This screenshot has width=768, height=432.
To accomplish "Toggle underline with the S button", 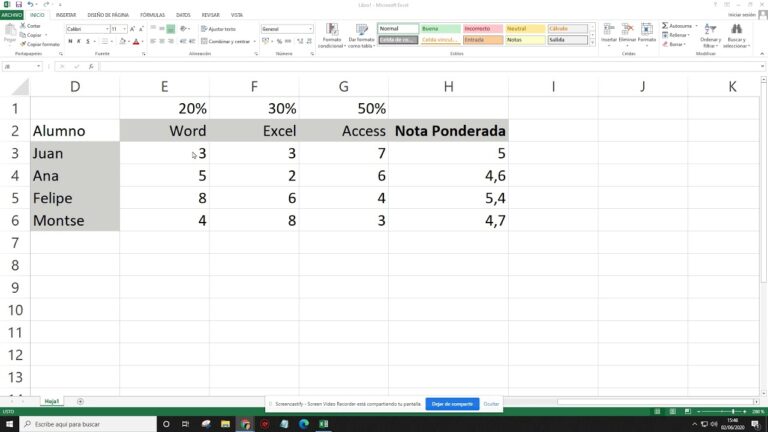I will pos(88,42).
